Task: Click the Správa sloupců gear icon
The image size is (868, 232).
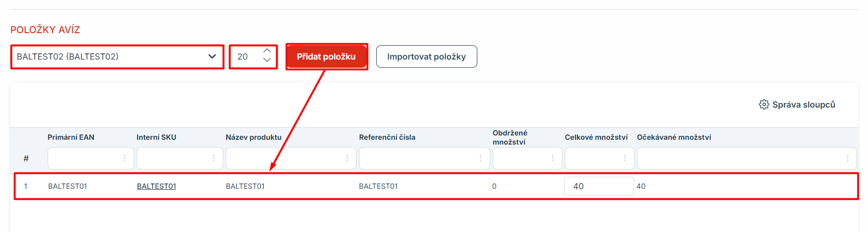Action: tap(764, 105)
